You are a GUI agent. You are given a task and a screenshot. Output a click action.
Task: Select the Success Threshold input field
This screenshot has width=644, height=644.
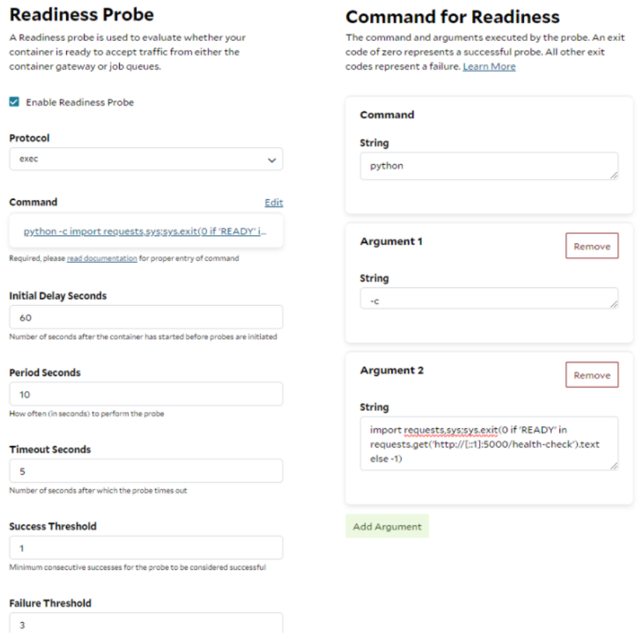click(x=146, y=548)
